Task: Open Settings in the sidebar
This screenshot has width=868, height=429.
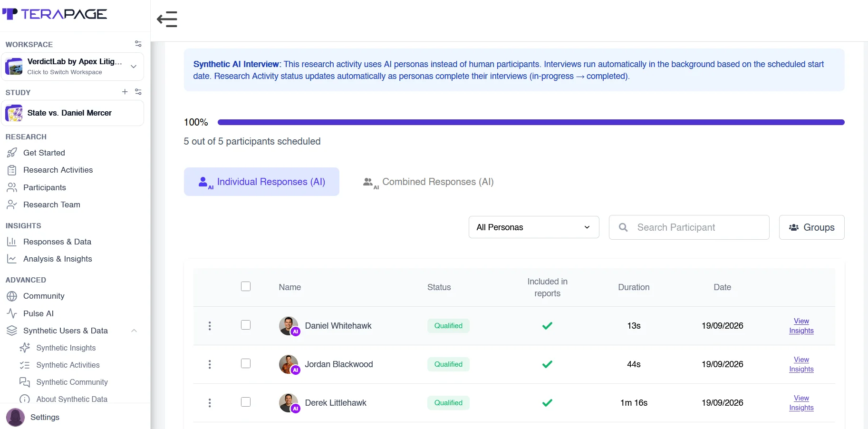Action: pyautogui.click(x=45, y=417)
